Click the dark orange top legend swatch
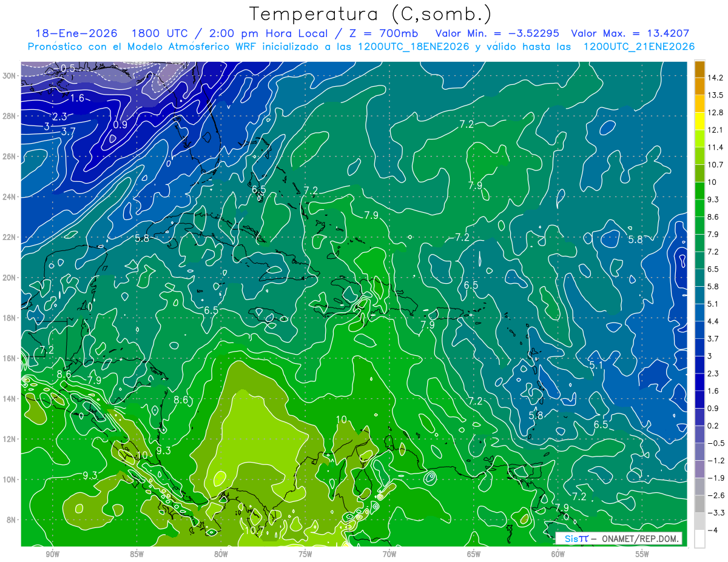 [x=699, y=69]
